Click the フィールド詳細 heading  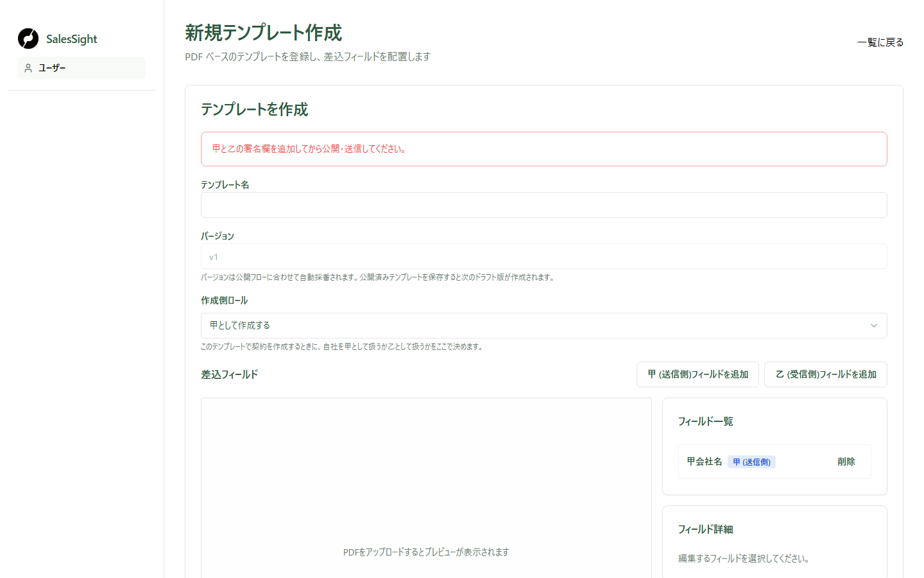click(705, 529)
